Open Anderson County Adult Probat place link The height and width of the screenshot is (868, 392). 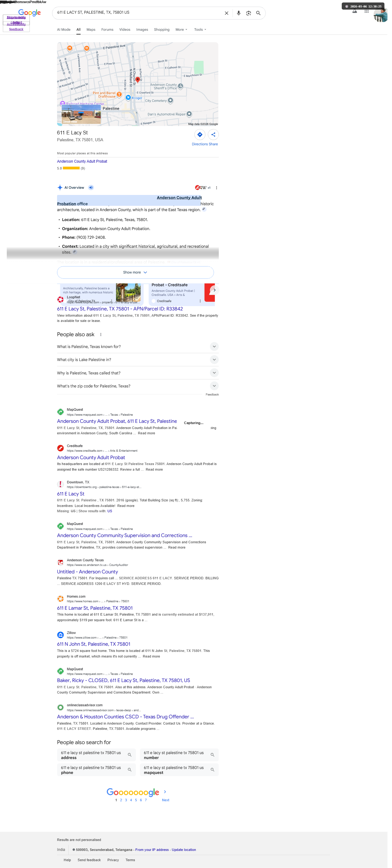click(82, 161)
